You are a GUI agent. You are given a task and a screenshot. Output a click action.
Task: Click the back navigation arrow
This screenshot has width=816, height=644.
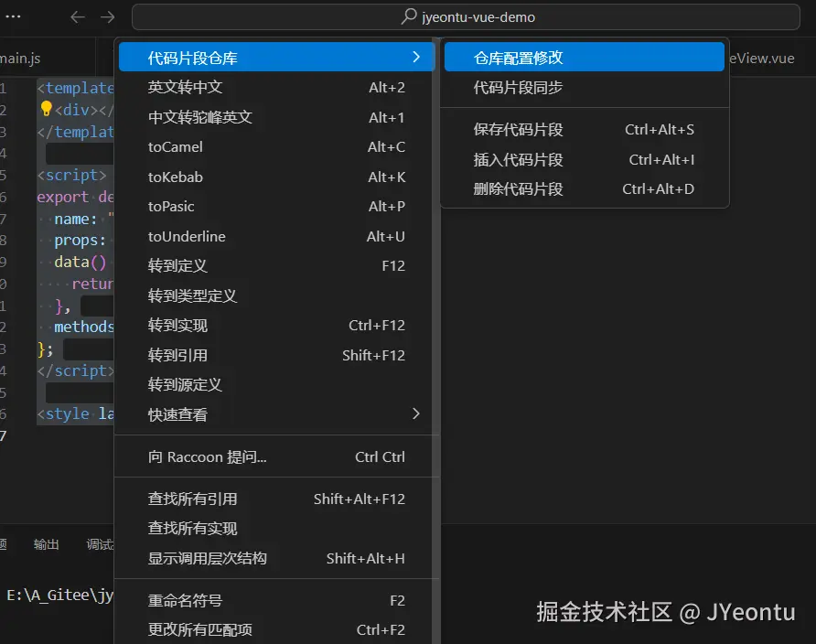pyautogui.click(x=77, y=16)
